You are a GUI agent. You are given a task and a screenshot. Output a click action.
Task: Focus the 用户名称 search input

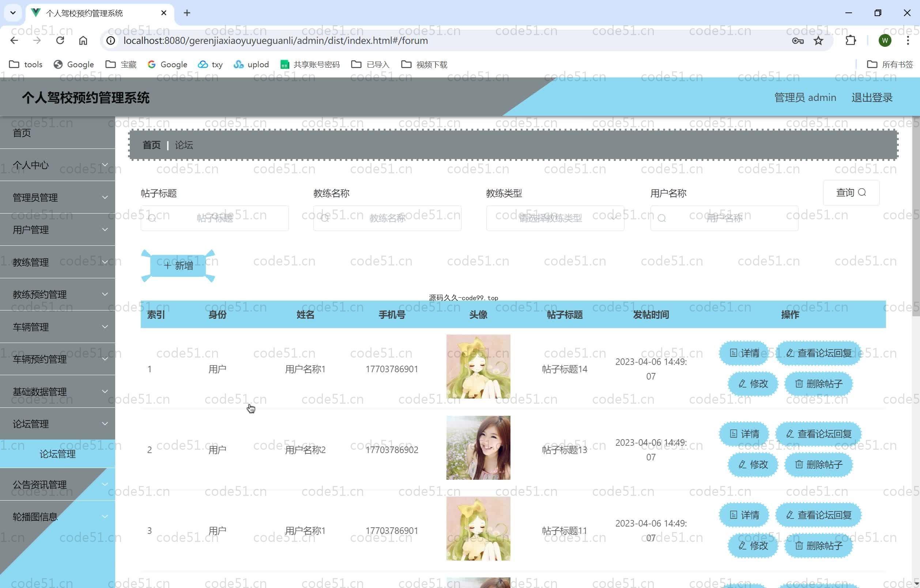(x=724, y=218)
